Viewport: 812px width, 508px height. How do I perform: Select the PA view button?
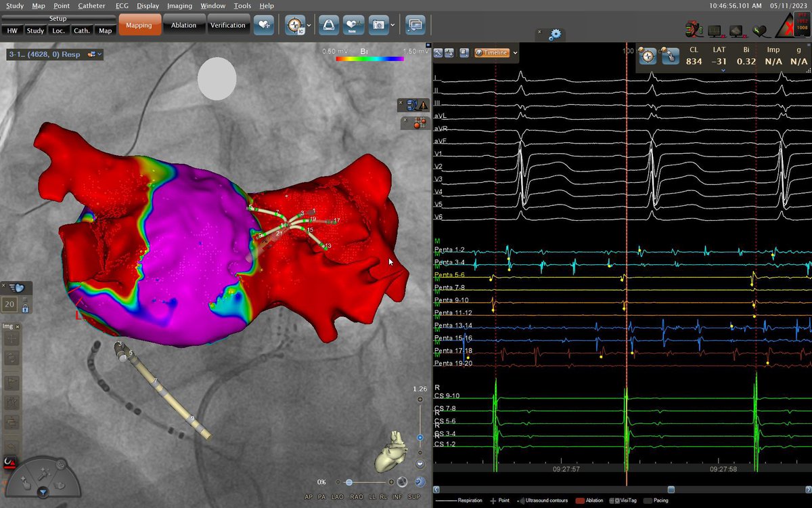tap(321, 497)
